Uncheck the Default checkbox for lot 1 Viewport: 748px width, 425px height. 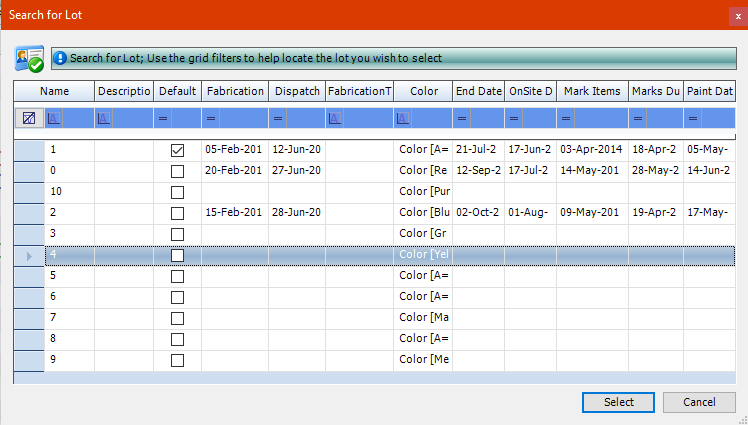point(177,150)
